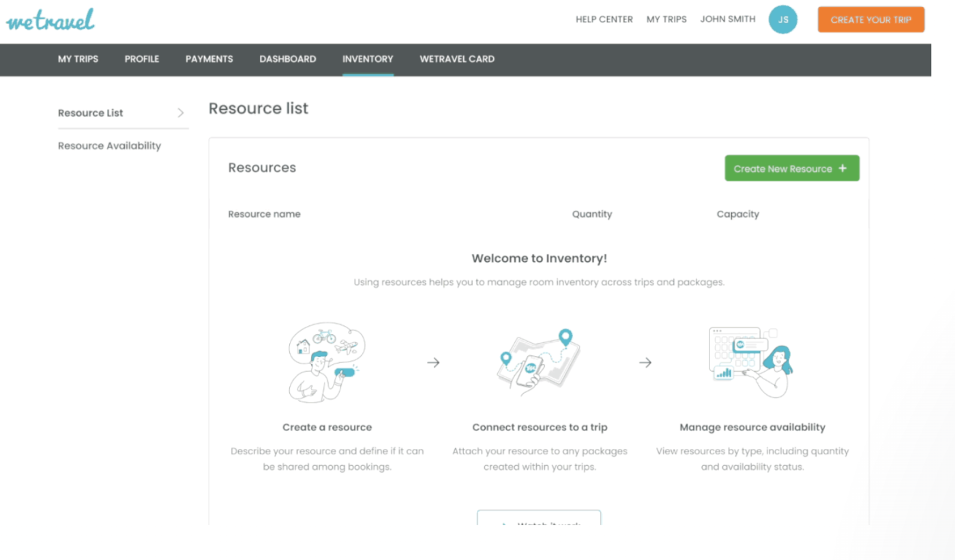Image resolution: width=955 pixels, height=560 pixels.
Task: Open the Help Center link
Action: coord(604,20)
